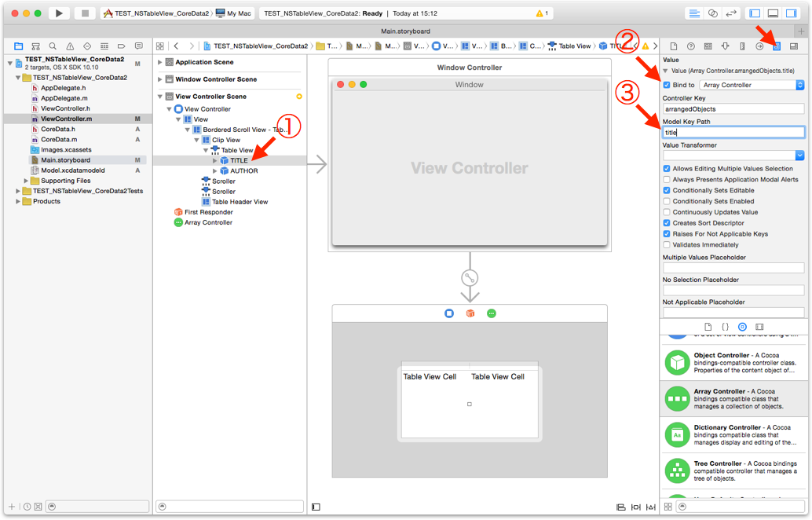Viewport: 812px width, 520px height.
Task: Select Tree Controller in the object library
Action: tap(733, 471)
